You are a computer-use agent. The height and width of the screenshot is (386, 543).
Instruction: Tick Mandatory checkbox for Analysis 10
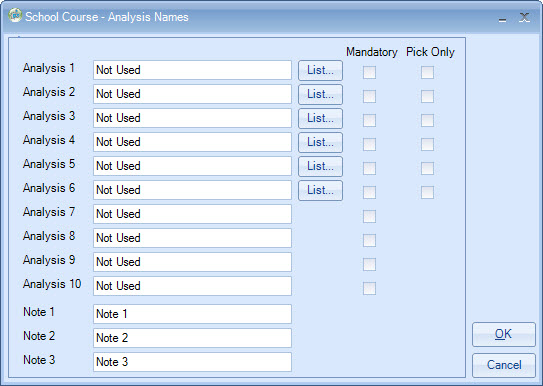[x=369, y=288]
